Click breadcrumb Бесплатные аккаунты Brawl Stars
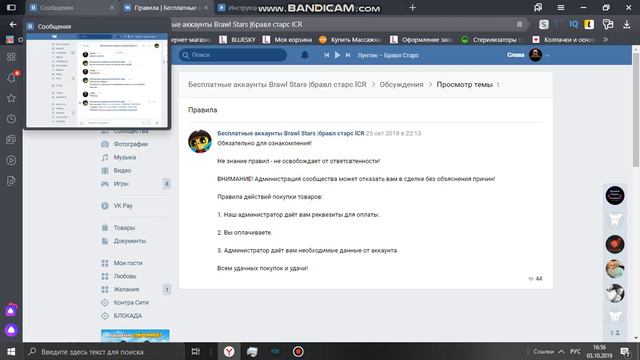 point(277,84)
